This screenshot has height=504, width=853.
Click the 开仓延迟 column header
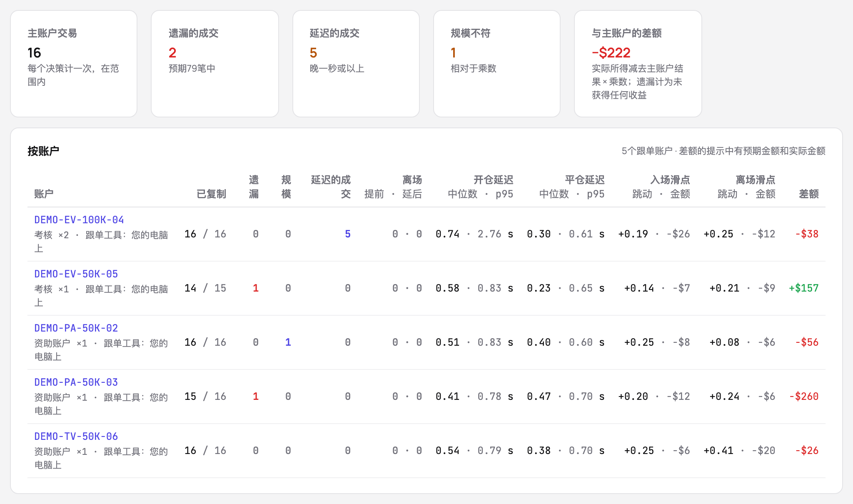494,180
